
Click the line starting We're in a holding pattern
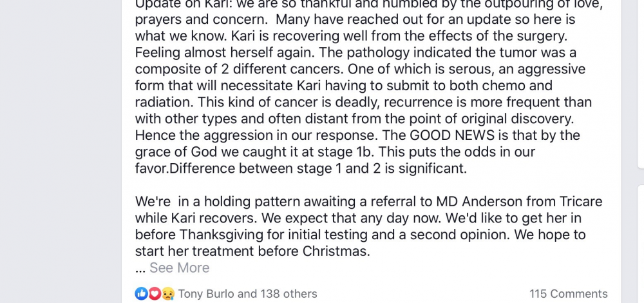pyautogui.click(x=369, y=201)
